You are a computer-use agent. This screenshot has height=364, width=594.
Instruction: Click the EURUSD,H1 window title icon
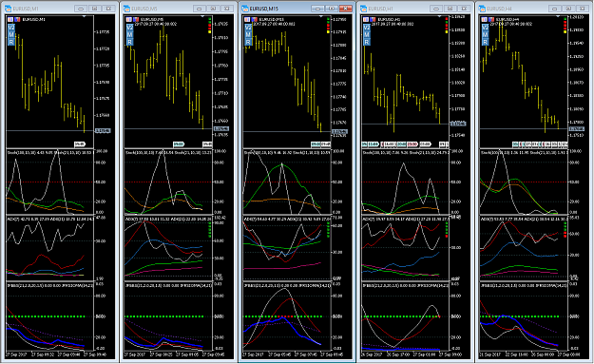coord(364,9)
